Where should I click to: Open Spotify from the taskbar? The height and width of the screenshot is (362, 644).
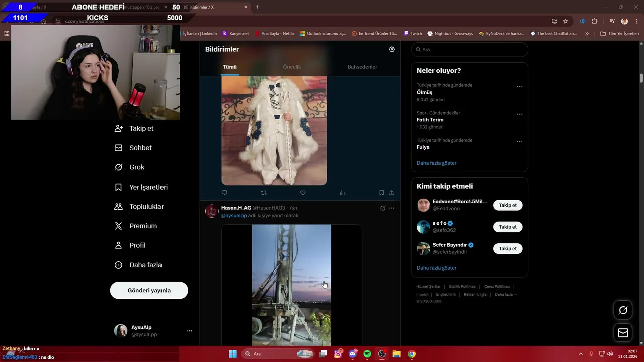click(367, 354)
